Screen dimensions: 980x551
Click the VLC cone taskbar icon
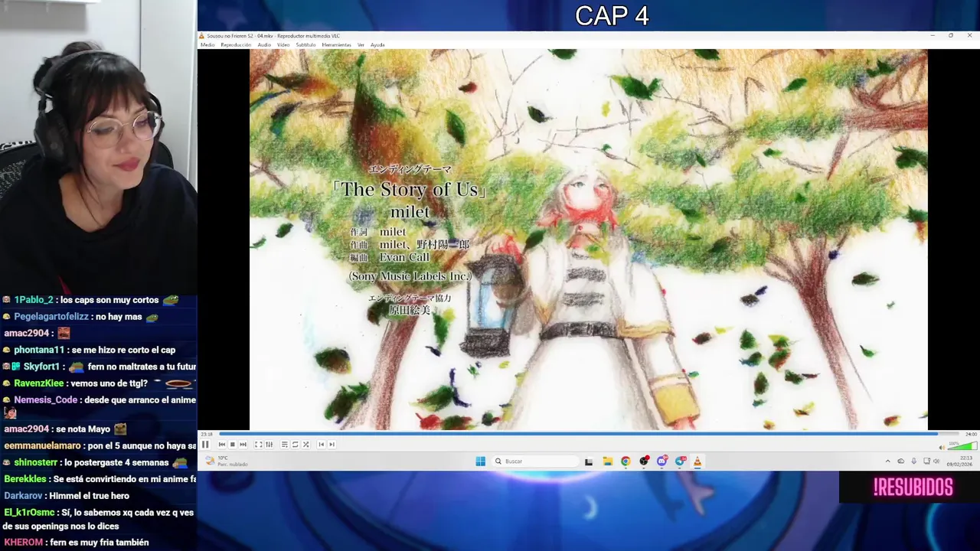click(x=697, y=461)
